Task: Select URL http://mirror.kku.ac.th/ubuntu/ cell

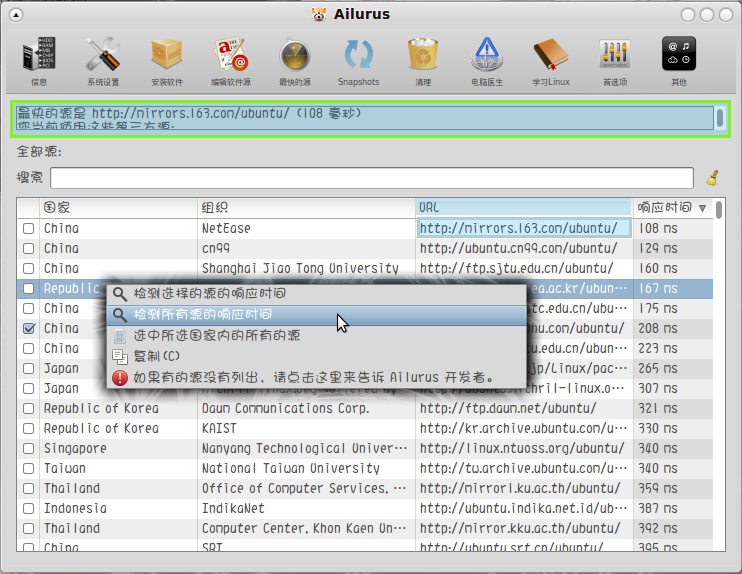Action: [524, 528]
